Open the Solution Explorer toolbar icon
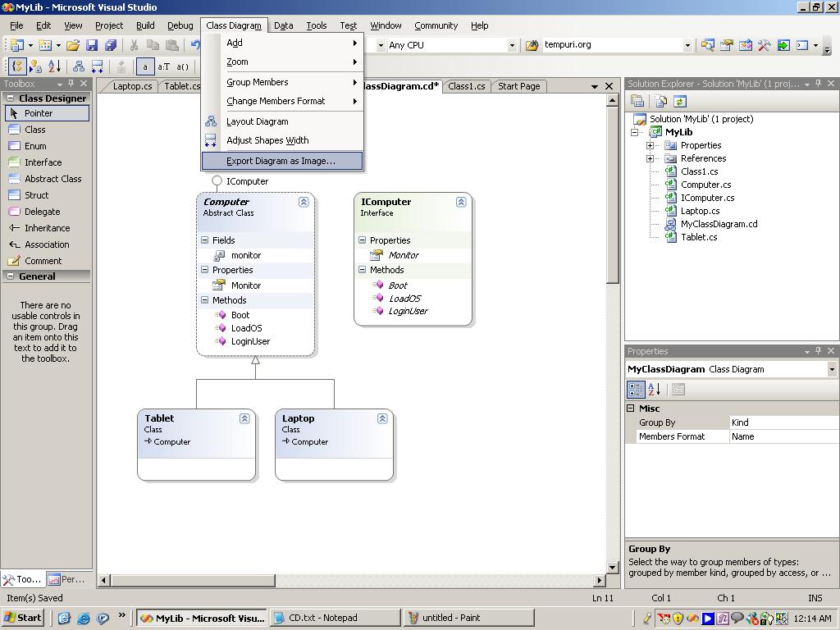Viewport: 840px width, 630px height. coord(708,46)
